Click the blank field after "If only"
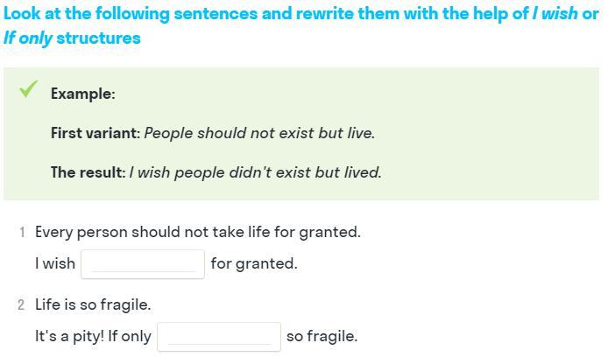The width and height of the screenshot is (608, 364). coord(219,336)
